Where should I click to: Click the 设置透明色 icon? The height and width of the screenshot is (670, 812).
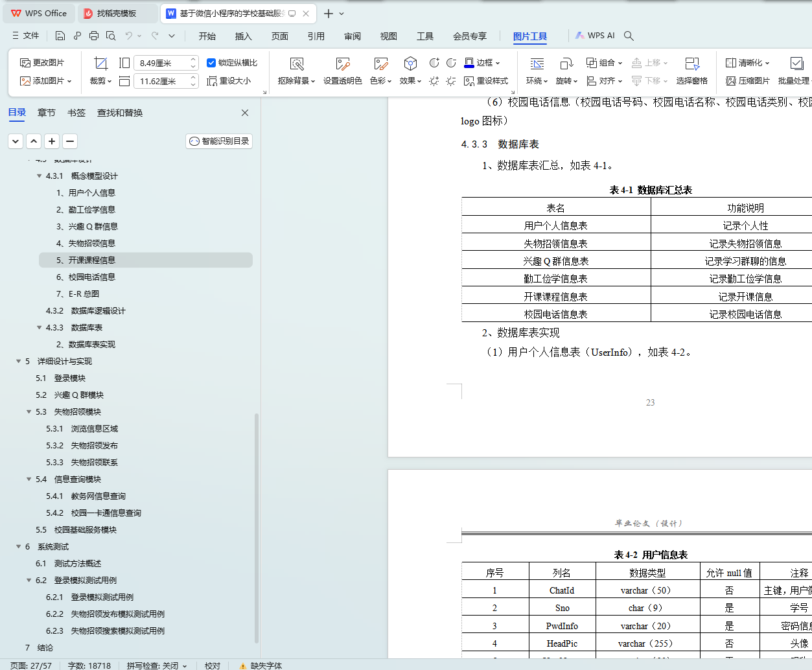click(x=343, y=64)
